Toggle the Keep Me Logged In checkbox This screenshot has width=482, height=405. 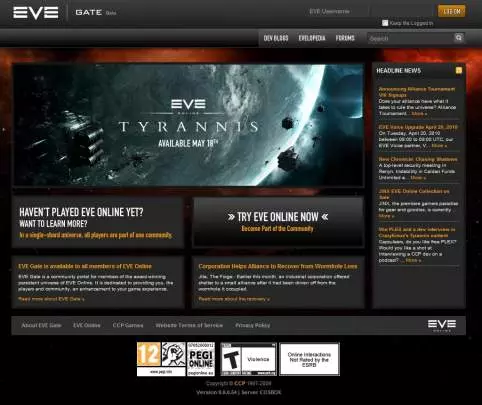[x=385, y=23]
